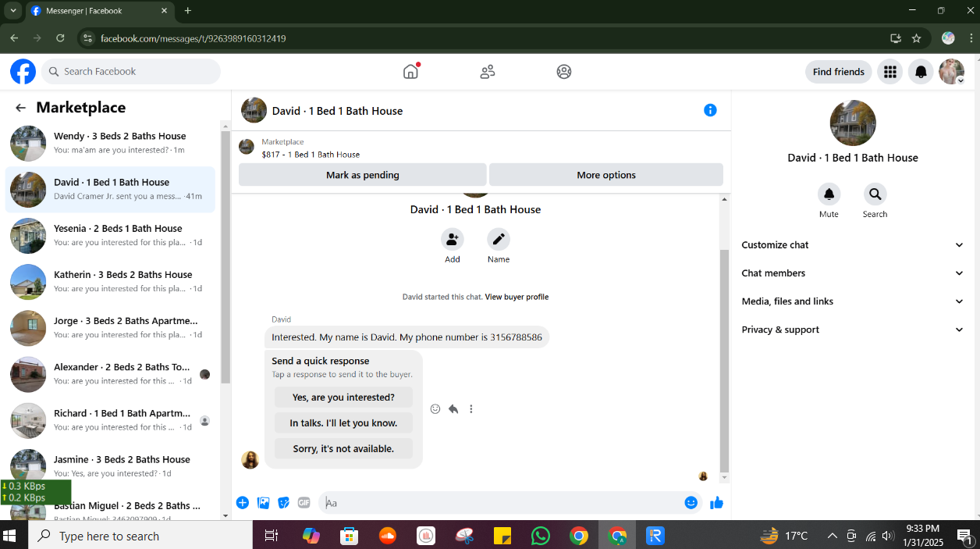This screenshot has width=980, height=549.
Task: Open Task View on the taskbar
Action: [272, 536]
